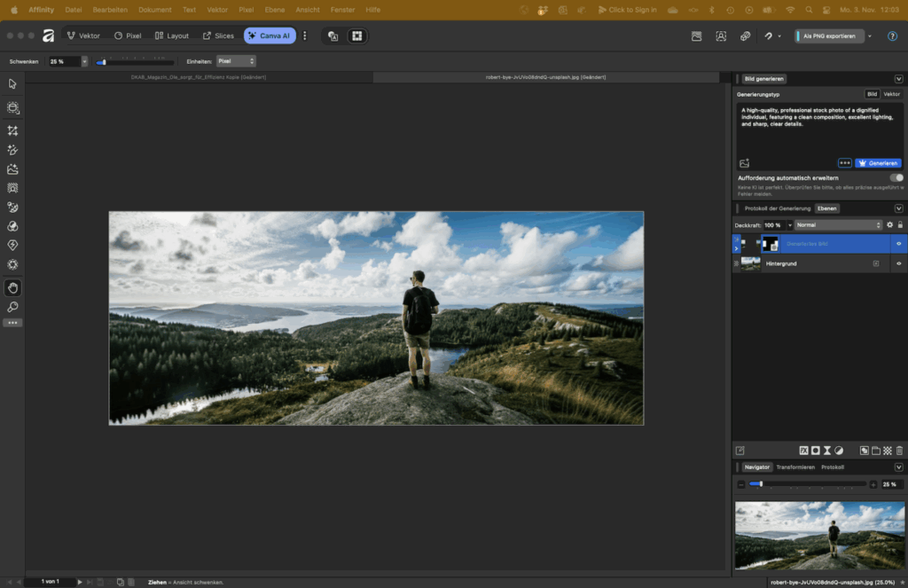This screenshot has height=588, width=908.
Task: Click the FX layer effects icon
Action: [x=803, y=451]
